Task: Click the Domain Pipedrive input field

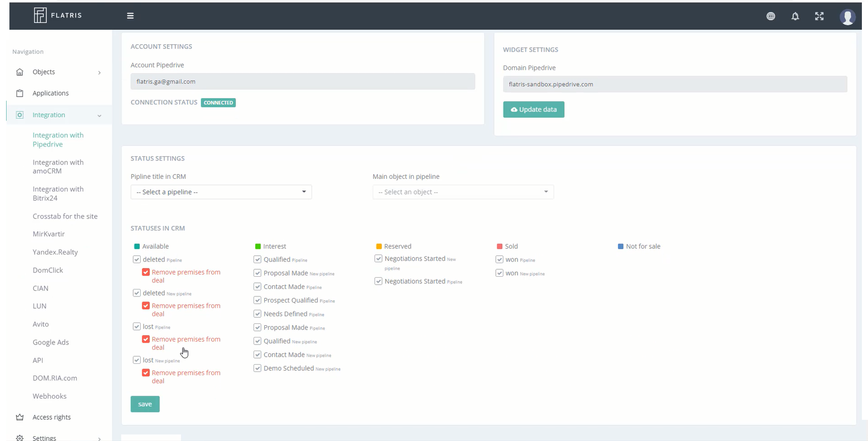Action: (675, 84)
